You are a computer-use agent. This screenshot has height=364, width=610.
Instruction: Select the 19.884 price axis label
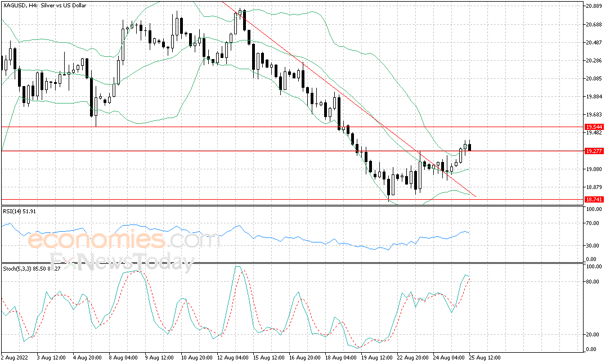594,97
